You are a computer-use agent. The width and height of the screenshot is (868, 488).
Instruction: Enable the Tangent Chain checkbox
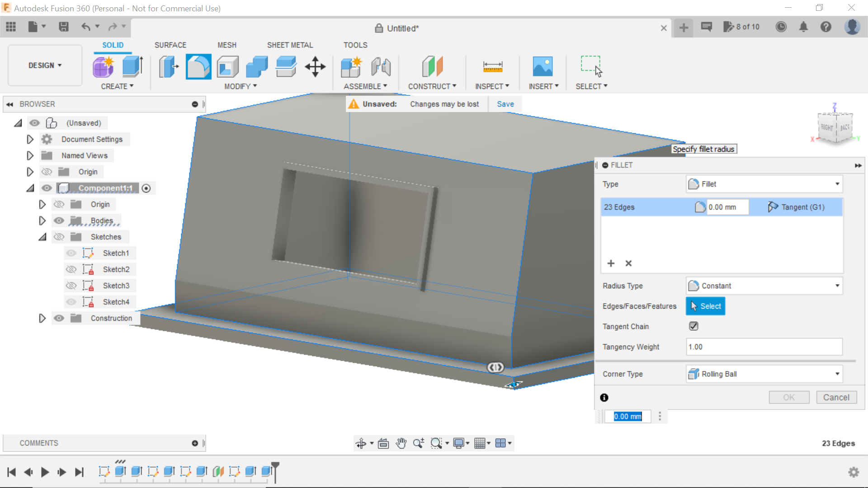[693, 326]
